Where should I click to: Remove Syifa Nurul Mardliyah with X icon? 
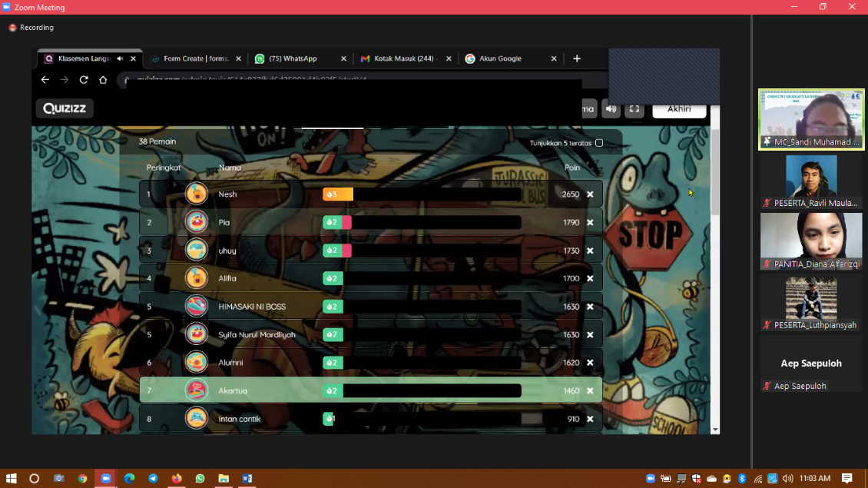590,335
